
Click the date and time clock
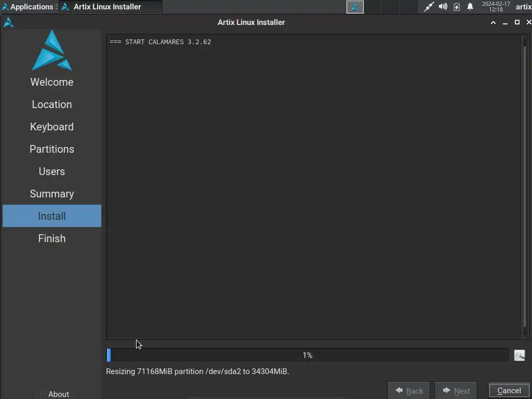[496, 6]
